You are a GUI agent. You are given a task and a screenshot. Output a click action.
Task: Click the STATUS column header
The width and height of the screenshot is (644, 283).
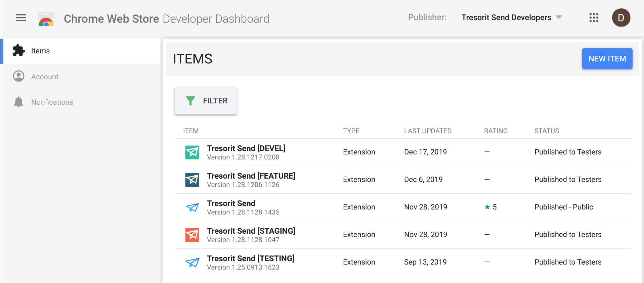coord(547,131)
